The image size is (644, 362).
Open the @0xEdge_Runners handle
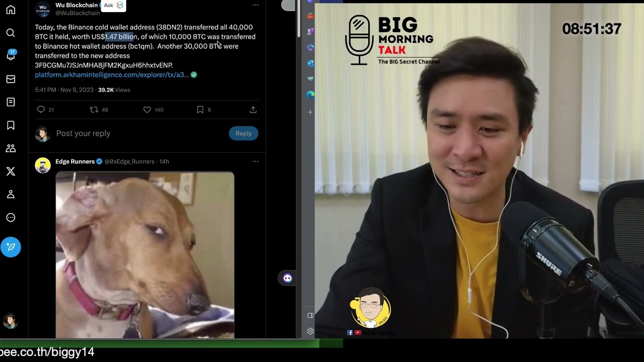point(129,161)
